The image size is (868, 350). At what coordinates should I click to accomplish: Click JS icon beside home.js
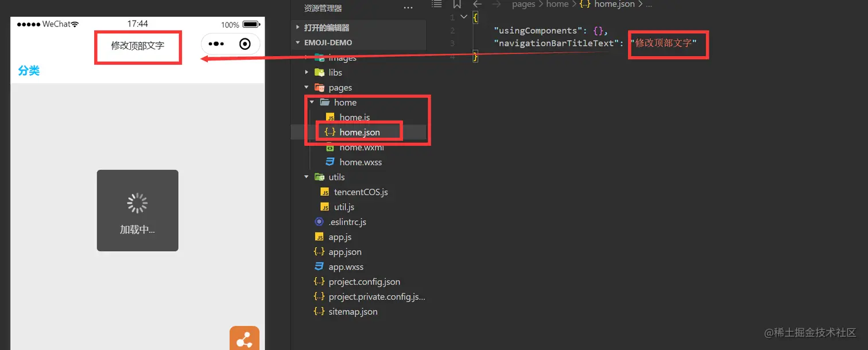pos(330,117)
